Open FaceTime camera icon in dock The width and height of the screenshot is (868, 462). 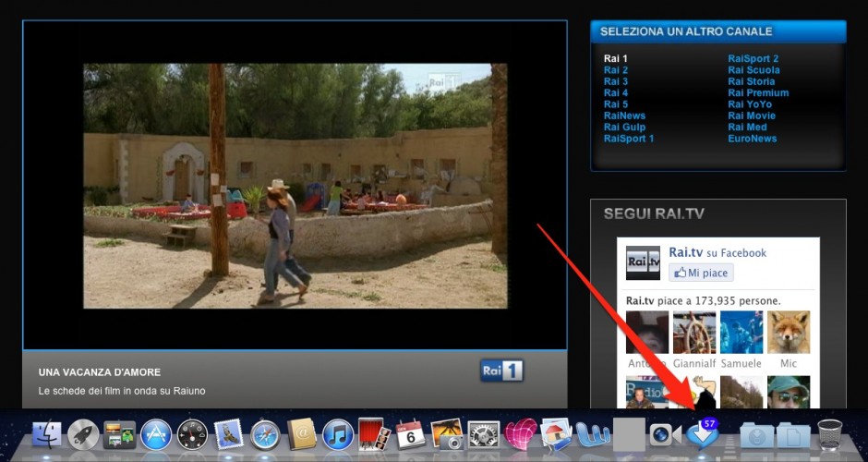tap(666, 434)
